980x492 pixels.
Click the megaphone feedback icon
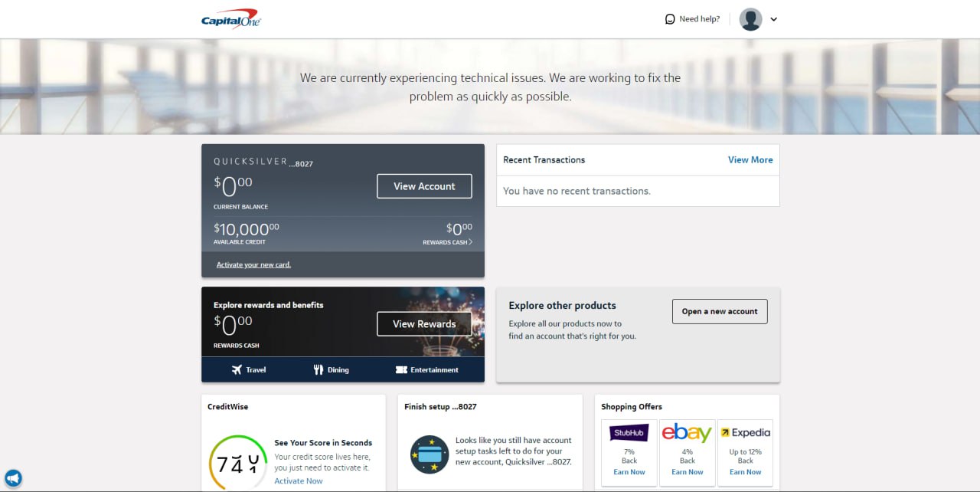coord(13,479)
